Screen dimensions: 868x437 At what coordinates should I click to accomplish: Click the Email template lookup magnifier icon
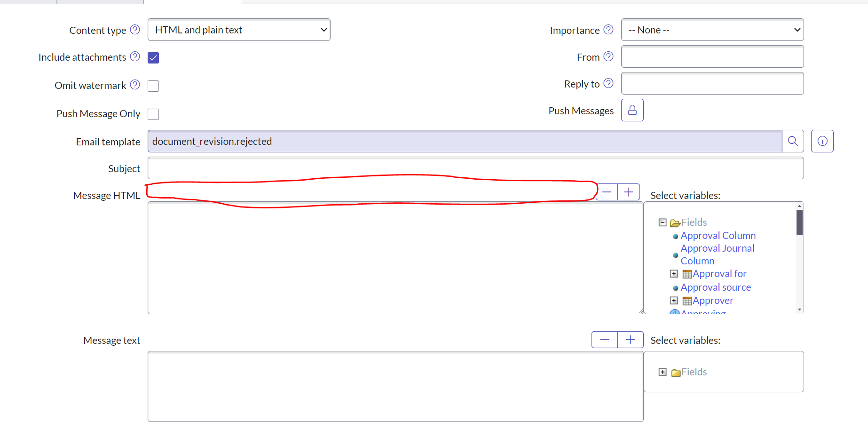pyautogui.click(x=793, y=141)
